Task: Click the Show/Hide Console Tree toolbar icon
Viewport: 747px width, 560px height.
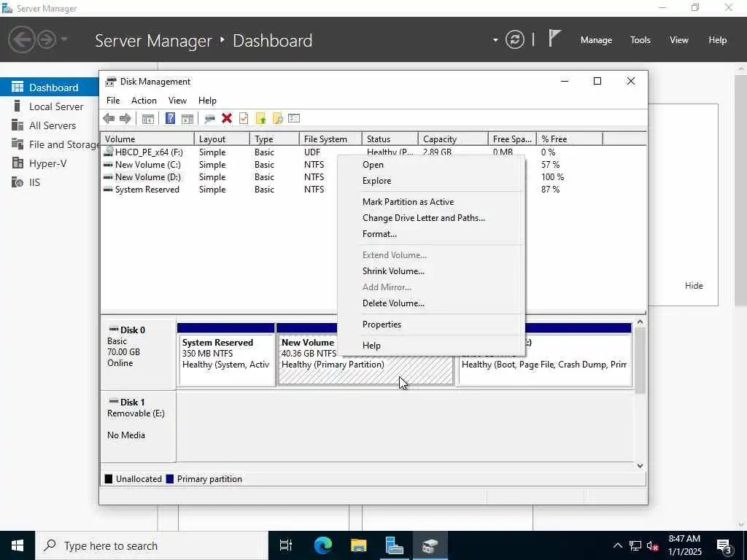Action: click(147, 119)
